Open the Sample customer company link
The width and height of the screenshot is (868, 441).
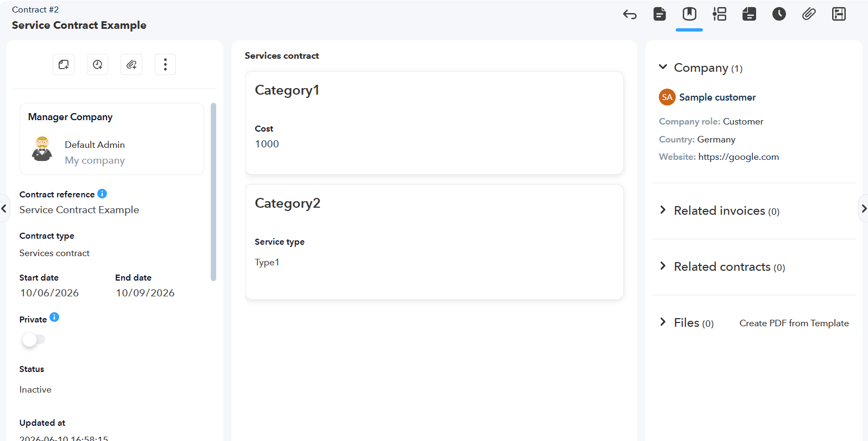click(717, 97)
